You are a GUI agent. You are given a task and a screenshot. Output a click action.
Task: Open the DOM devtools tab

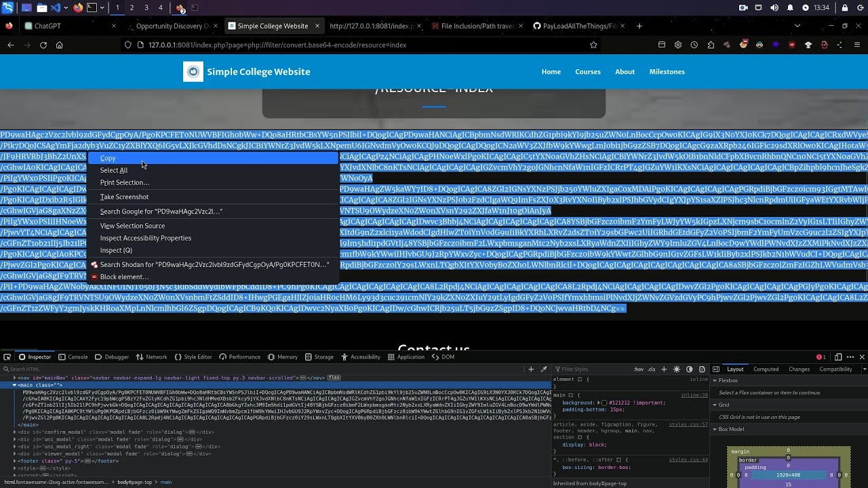443,357
